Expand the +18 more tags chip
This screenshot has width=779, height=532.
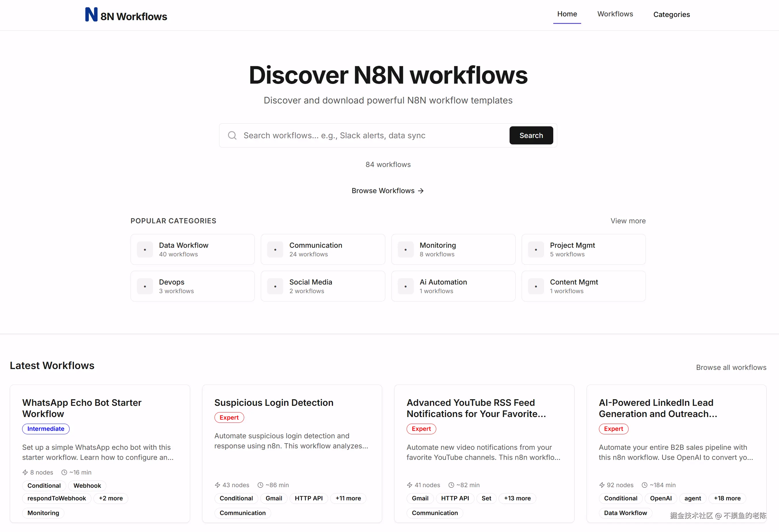(727, 498)
